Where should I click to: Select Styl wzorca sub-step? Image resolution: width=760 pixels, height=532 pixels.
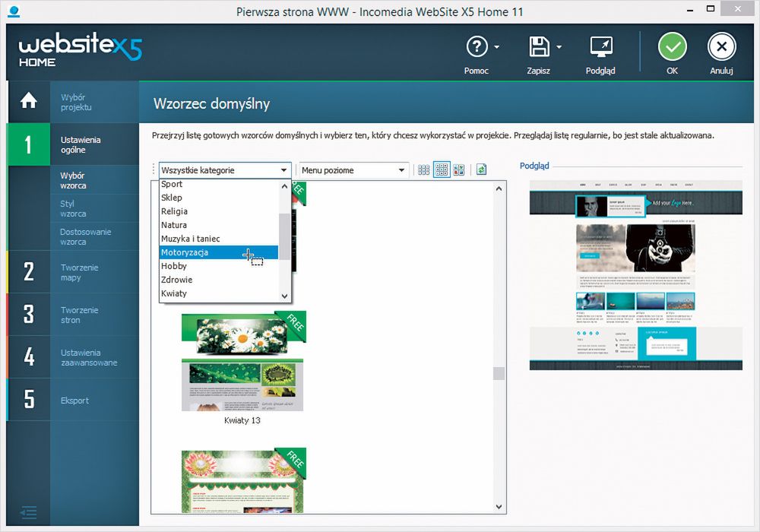(x=94, y=208)
